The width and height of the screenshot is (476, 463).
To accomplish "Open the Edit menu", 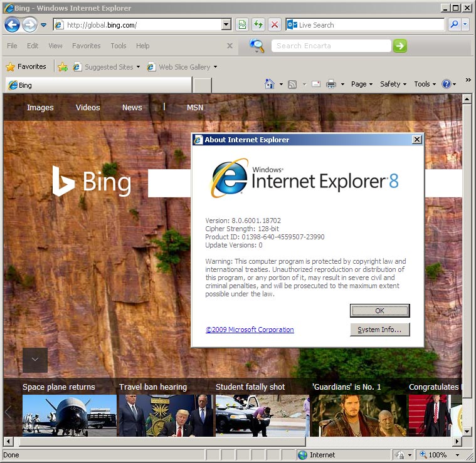I will pos(33,46).
